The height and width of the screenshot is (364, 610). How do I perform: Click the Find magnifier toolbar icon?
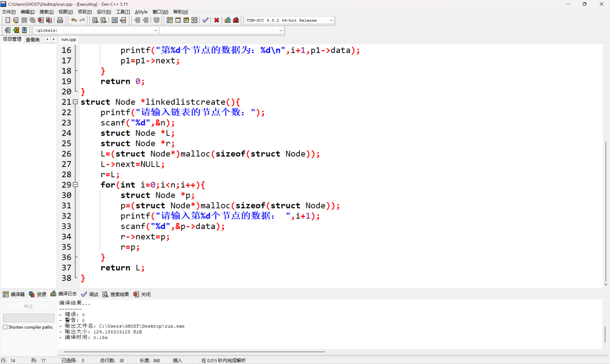coord(95,20)
